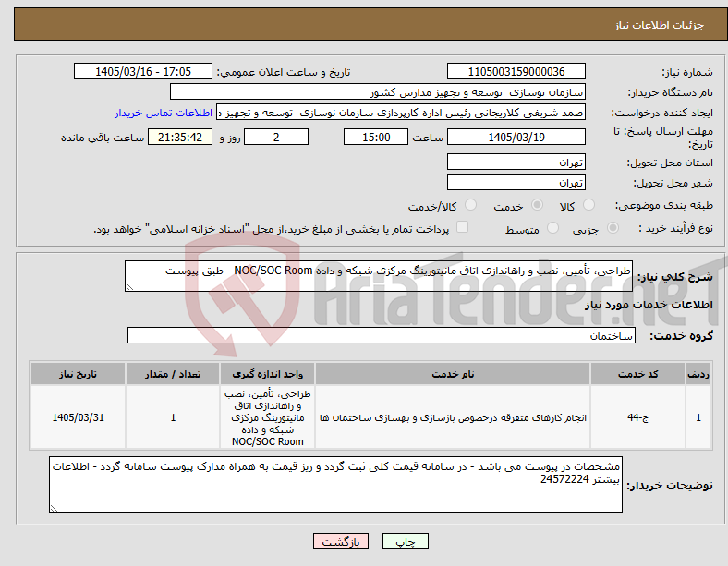Image resolution: width=728 pixels, height=566 pixels.
Task: Select the کالا radio button
Action: tap(588, 205)
